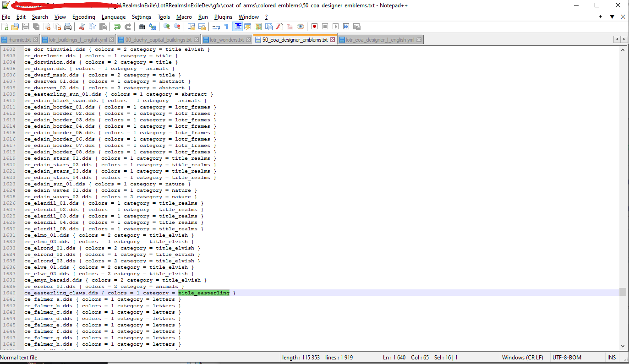
Task: Switch to lotr_buildings_l_english.yml tab
Action: (78, 40)
